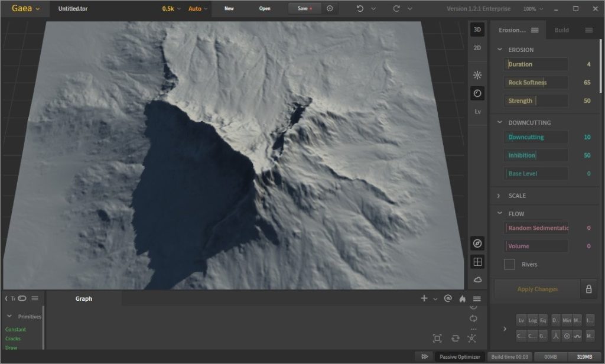Click the lock icon beside Apply Changes
Screen dimensions: 605x364
click(x=588, y=289)
